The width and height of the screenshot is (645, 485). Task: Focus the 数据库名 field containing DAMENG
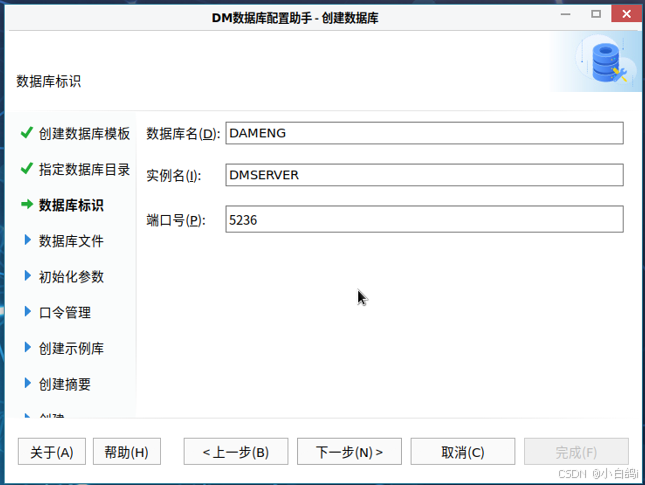[x=425, y=133]
